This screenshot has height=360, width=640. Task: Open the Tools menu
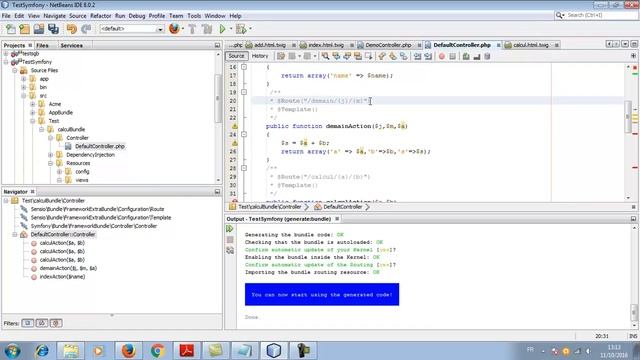[x=194, y=16]
